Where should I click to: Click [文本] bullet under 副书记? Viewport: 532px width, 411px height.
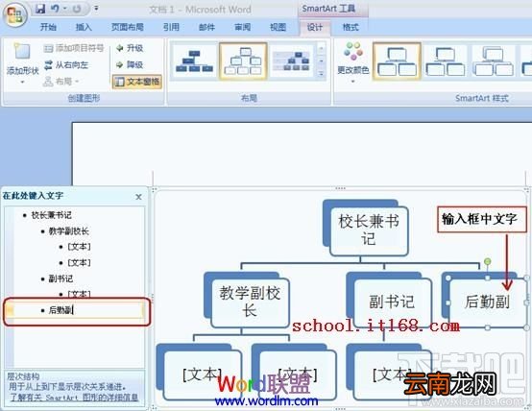click(79, 294)
